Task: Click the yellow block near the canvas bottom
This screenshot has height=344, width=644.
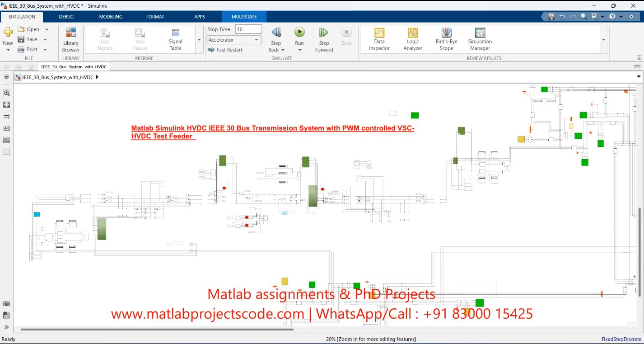Action: 285,281
